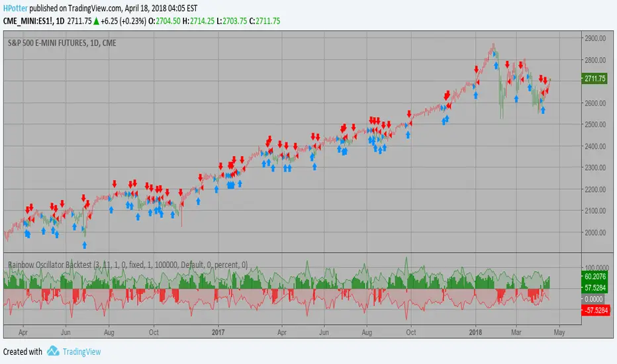617x364 pixels.
Task: Click the 0.0000 oscillator axis label
Action: (x=593, y=299)
